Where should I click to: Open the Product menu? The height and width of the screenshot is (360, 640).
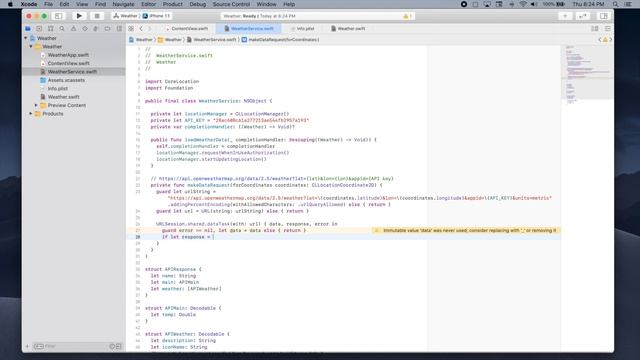[x=173, y=4]
